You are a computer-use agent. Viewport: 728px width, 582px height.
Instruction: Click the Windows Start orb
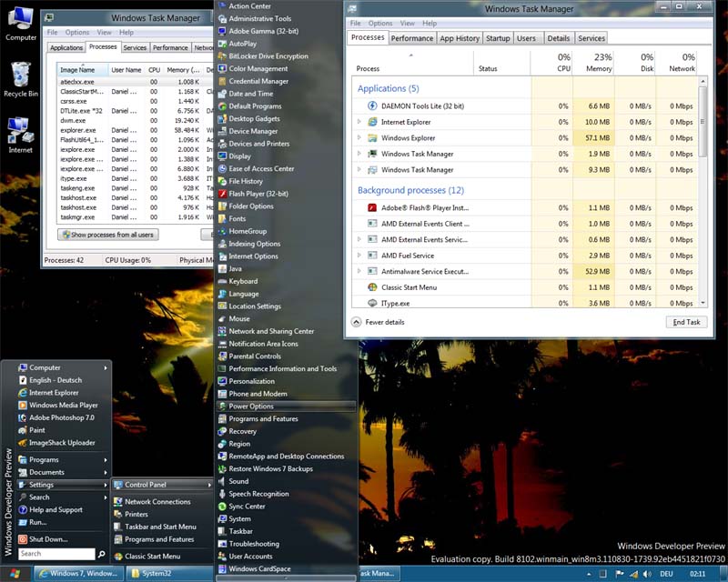pos(15,574)
